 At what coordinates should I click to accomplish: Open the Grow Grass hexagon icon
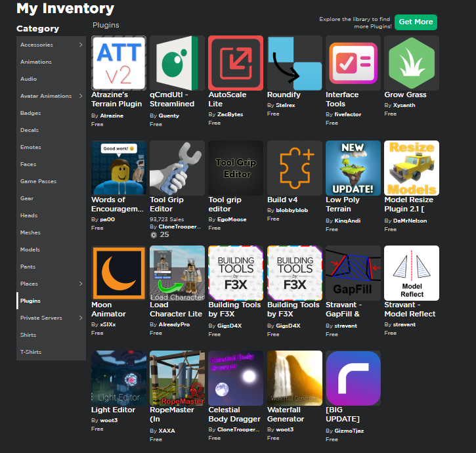pos(412,63)
